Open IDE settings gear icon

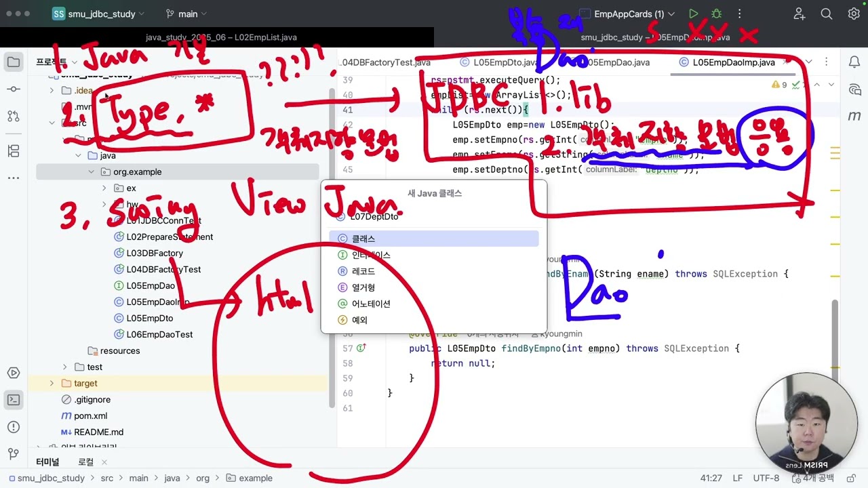coord(854,14)
